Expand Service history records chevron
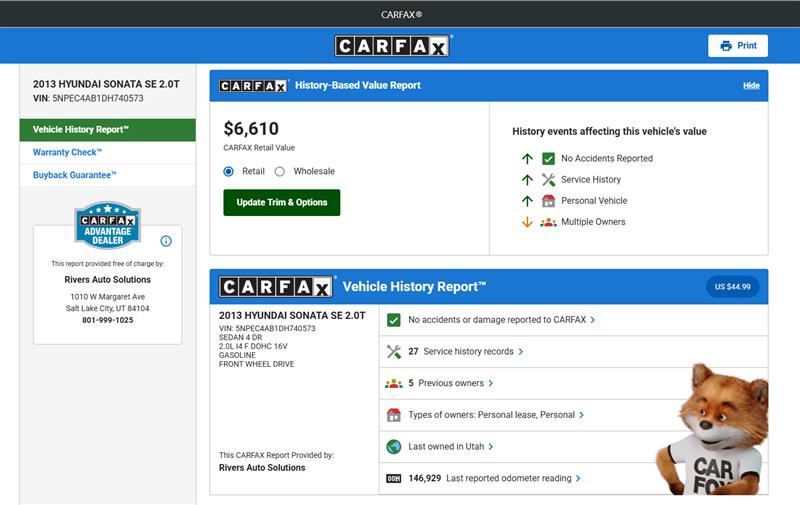 pyautogui.click(x=520, y=351)
